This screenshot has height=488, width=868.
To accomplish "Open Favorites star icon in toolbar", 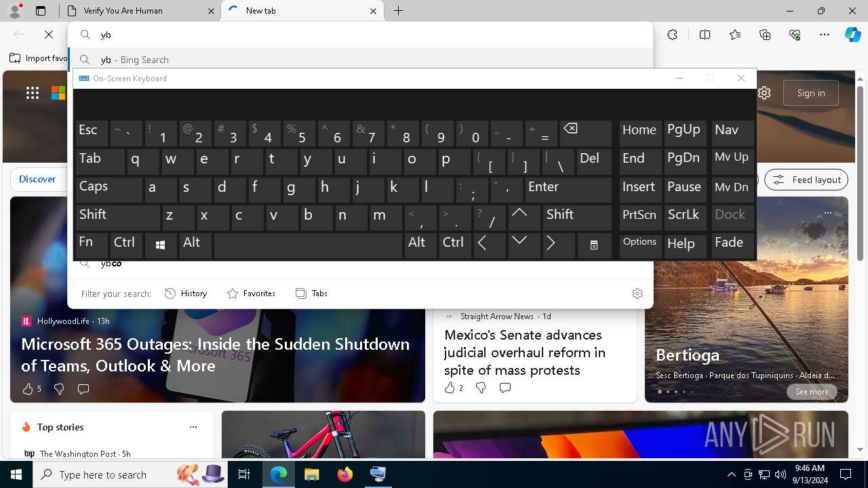I will (735, 35).
